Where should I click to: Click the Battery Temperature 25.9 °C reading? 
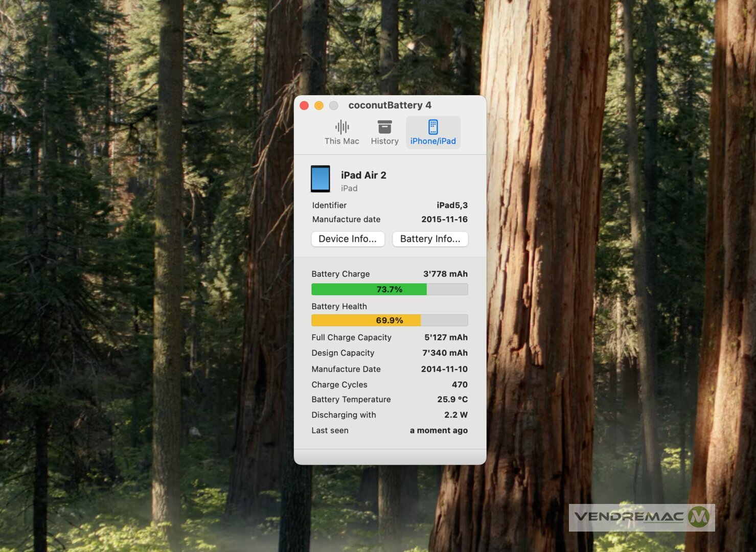point(452,399)
